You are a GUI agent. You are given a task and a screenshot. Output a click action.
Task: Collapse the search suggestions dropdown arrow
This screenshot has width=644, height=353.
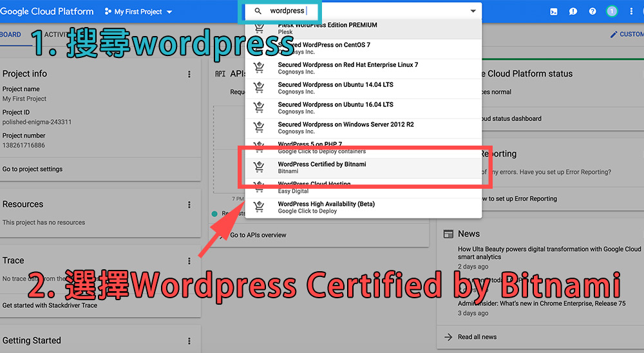point(473,11)
